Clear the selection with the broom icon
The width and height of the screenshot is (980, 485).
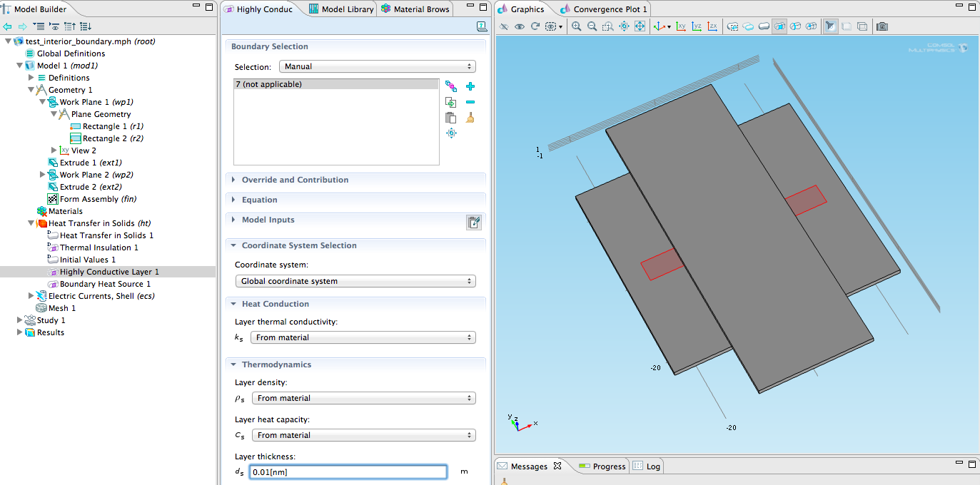tap(470, 118)
